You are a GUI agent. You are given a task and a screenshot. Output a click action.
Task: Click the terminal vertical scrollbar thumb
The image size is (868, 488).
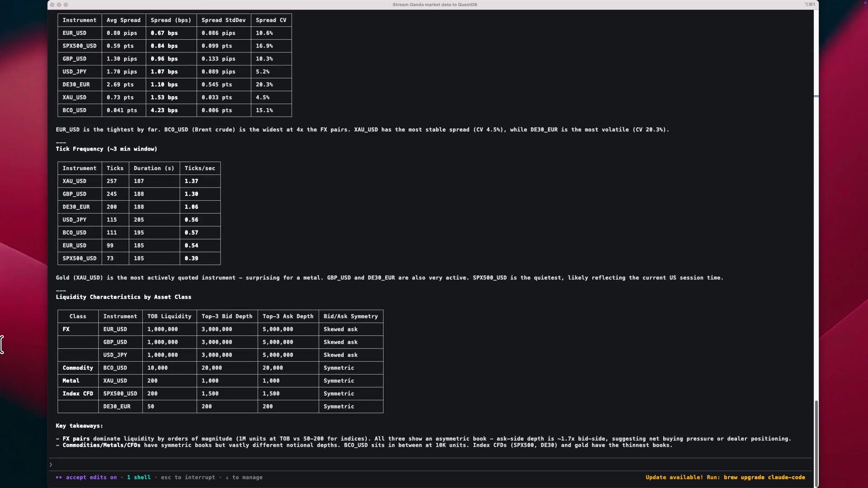(x=816, y=444)
